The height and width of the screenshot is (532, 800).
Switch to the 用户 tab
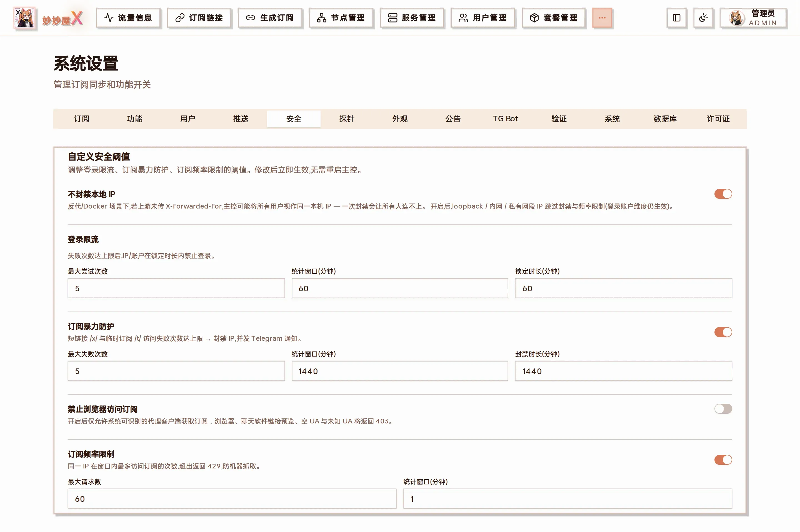tap(188, 119)
